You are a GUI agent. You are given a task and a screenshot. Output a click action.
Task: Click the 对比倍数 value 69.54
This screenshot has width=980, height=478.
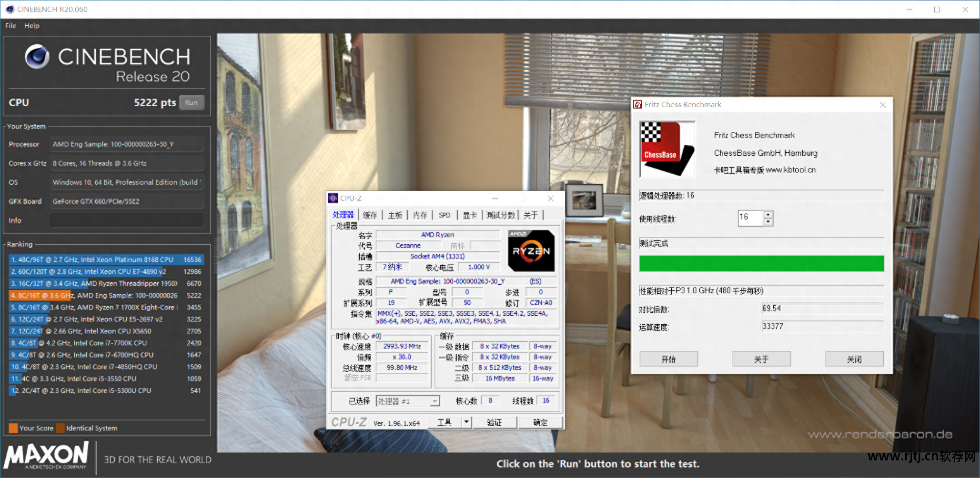tap(822, 309)
